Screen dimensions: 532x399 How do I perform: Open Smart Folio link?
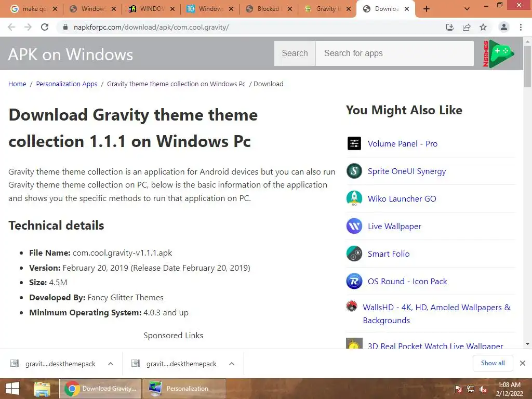tap(389, 254)
